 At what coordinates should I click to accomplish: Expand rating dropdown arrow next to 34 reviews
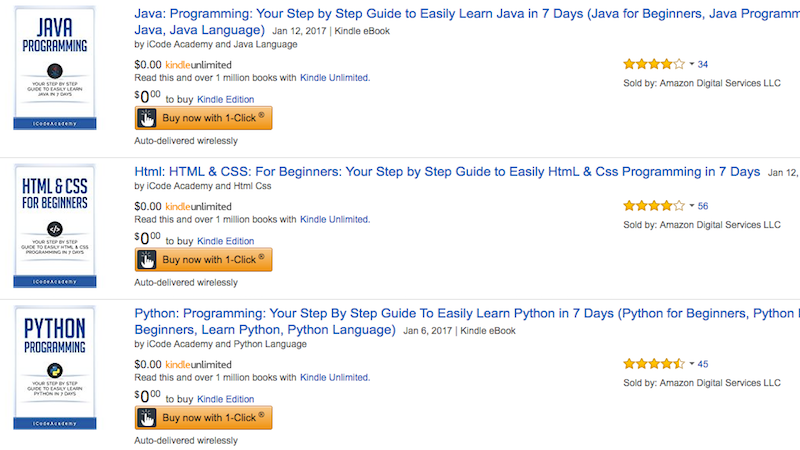point(691,64)
